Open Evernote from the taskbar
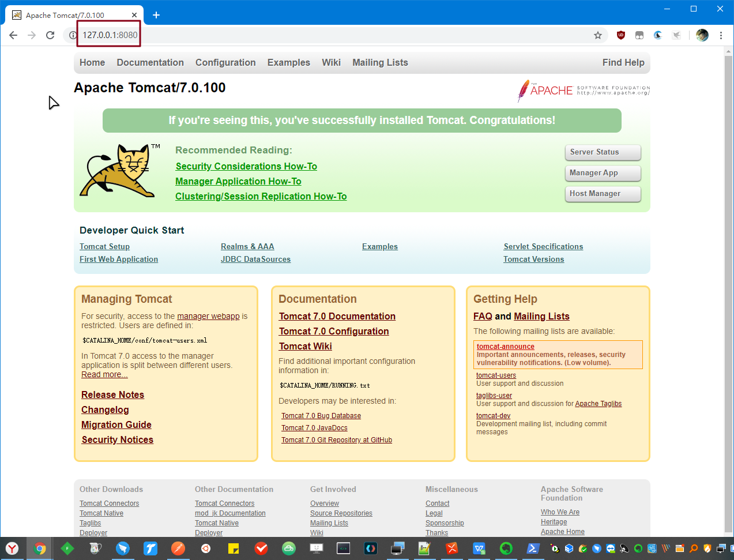The height and width of the screenshot is (560, 734). click(x=506, y=548)
